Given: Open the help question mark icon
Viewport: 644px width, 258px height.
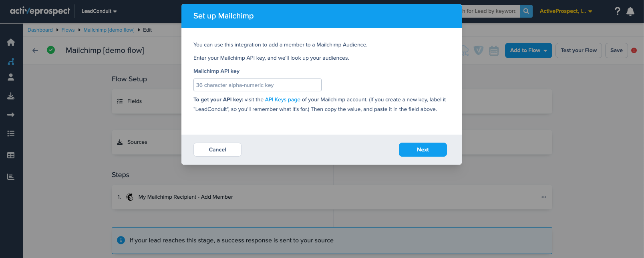Looking at the screenshot, I should (617, 11).
